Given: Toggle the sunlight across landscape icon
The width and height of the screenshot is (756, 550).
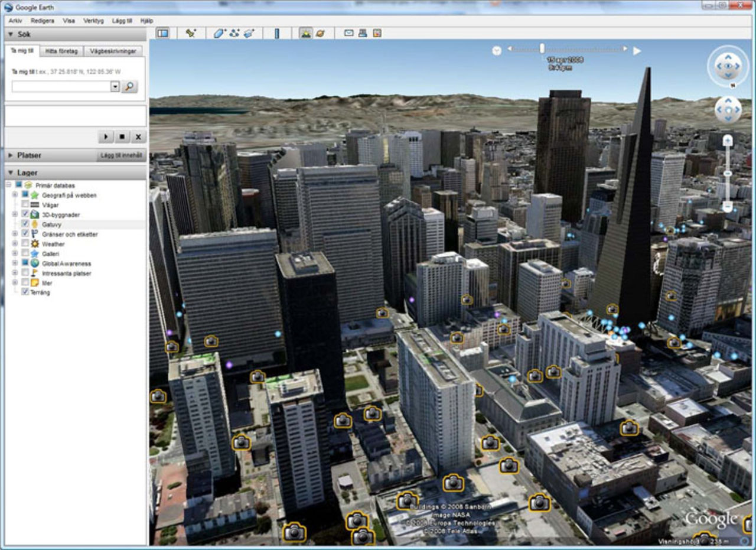Looking at the screenshot, I should [305, 33].
